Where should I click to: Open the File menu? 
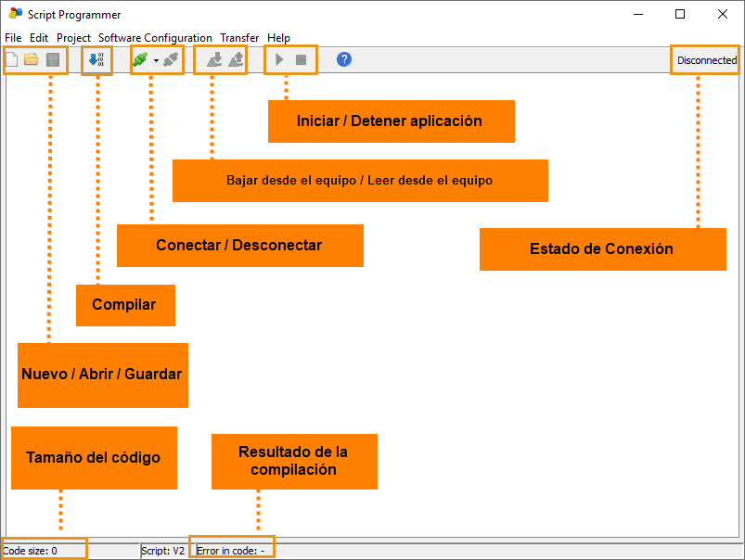point(13,38)
